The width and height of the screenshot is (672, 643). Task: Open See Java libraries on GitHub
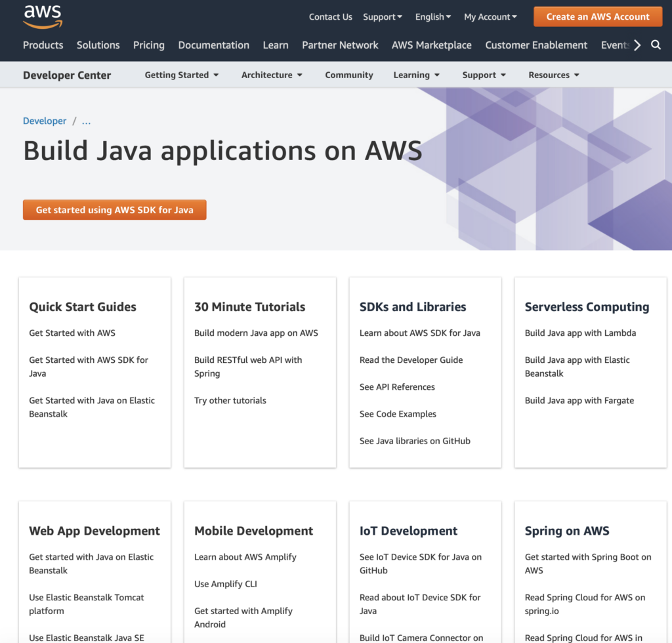(x=415, y=441)
